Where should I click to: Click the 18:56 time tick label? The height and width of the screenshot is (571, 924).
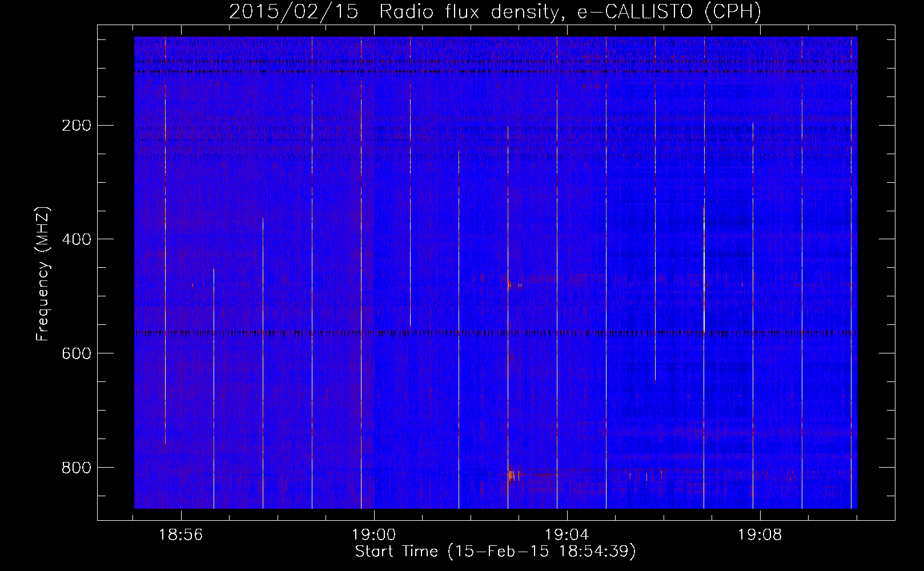point(180,535)
